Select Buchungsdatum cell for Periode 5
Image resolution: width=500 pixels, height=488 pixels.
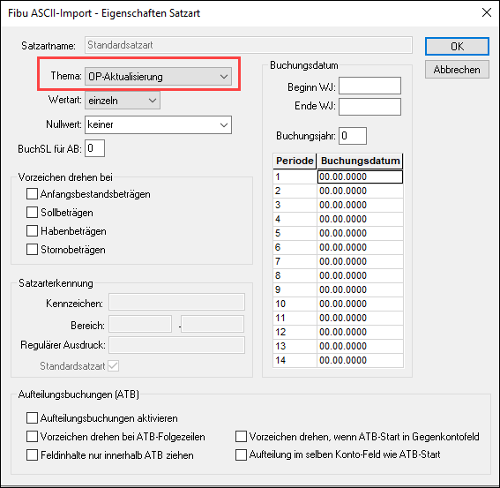[x=360, y=233]
